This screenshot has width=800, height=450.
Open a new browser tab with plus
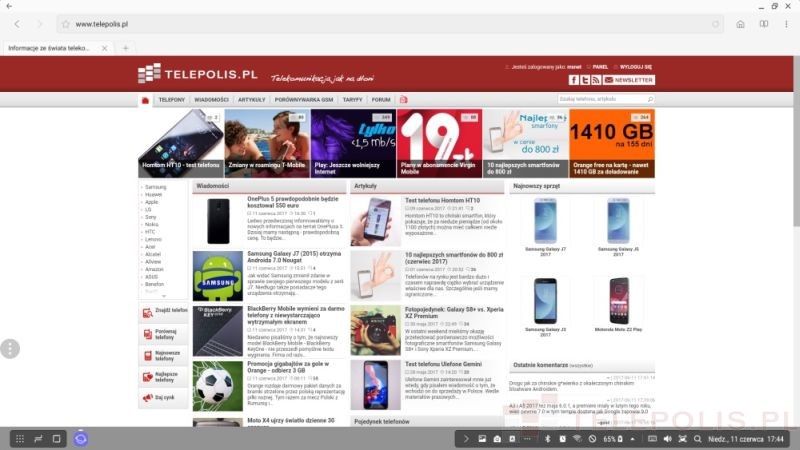pyautogui.click(x=126, y=48)
